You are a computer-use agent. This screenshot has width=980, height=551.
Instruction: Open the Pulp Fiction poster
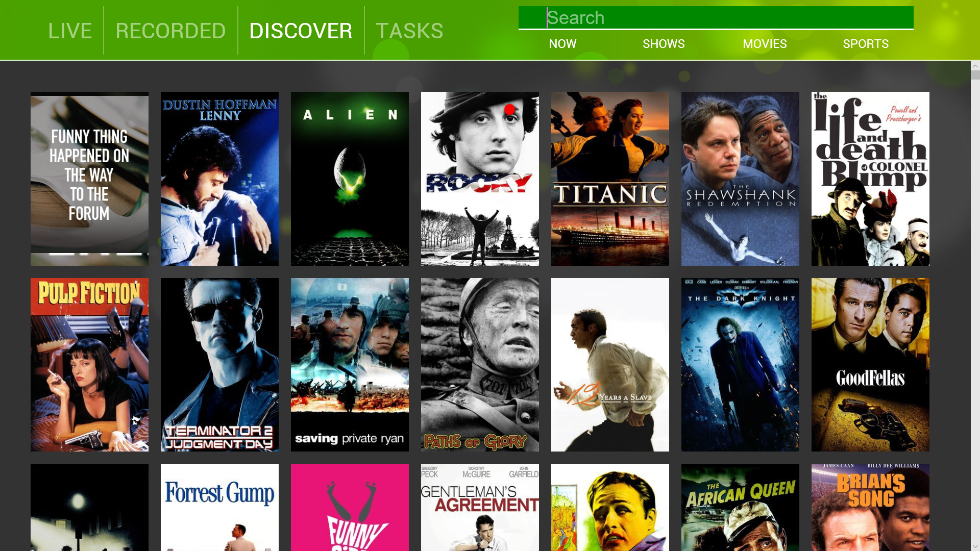(x=89, y=364)
